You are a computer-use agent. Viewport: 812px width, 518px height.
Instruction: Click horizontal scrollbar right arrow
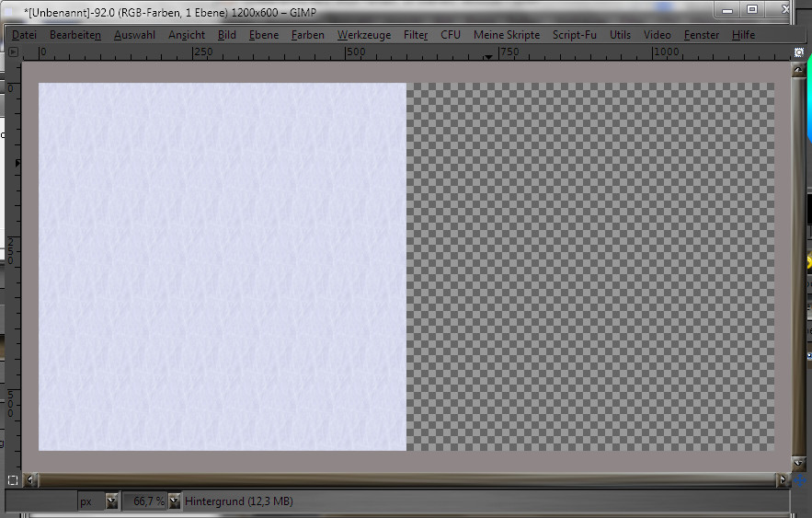pos(783,479)
